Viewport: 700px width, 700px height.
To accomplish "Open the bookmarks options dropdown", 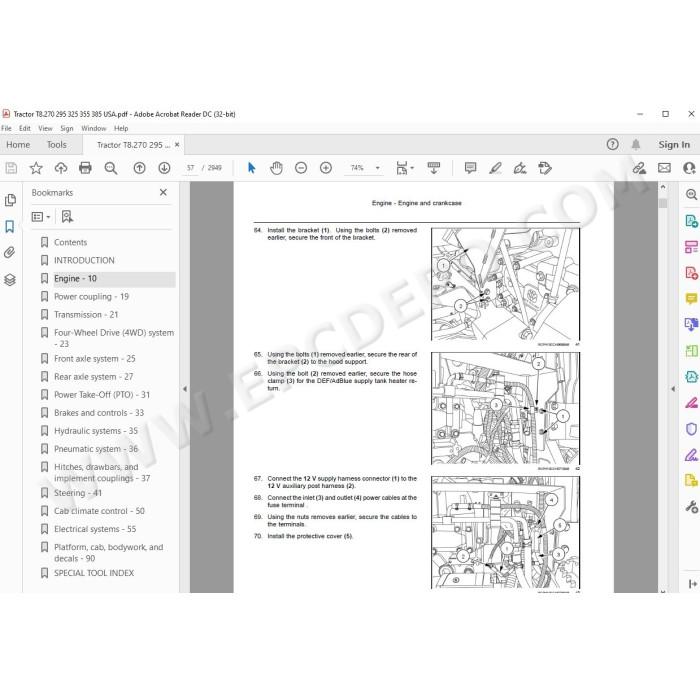I will pos(41,217).
